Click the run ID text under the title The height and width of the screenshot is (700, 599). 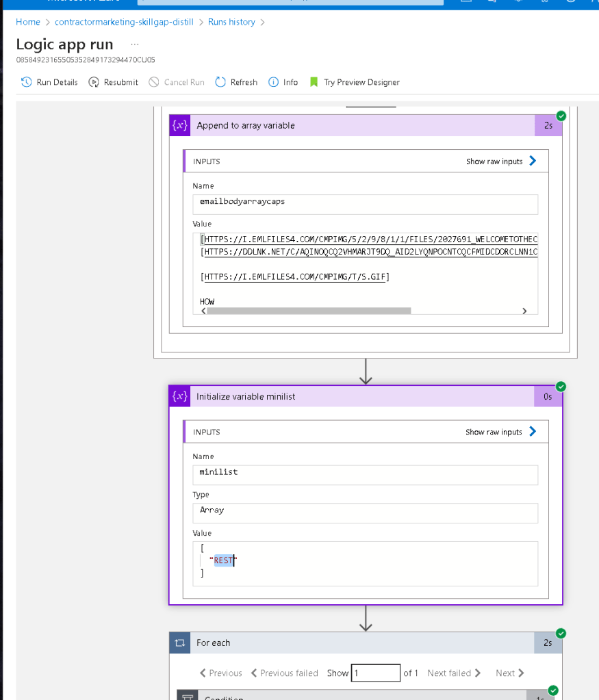[x=86, y=60]
